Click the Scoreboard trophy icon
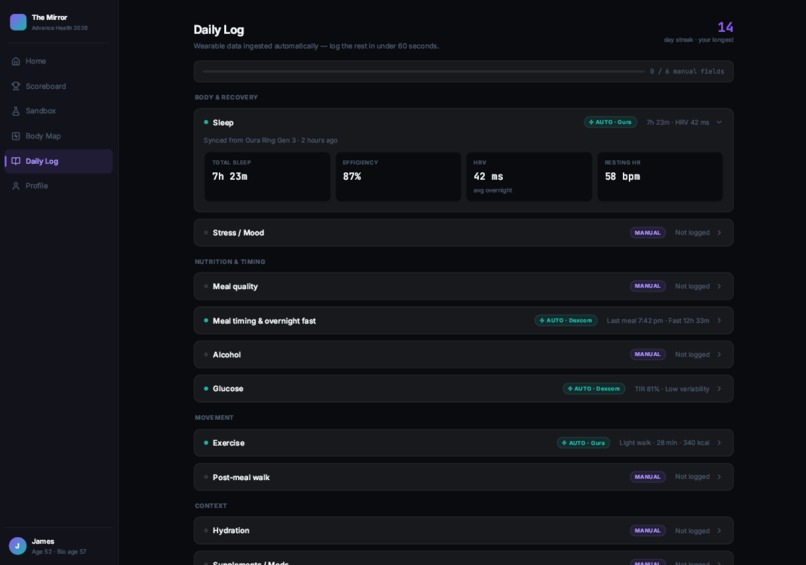Screen dimensions: 806x565 [x=16, y=86]
